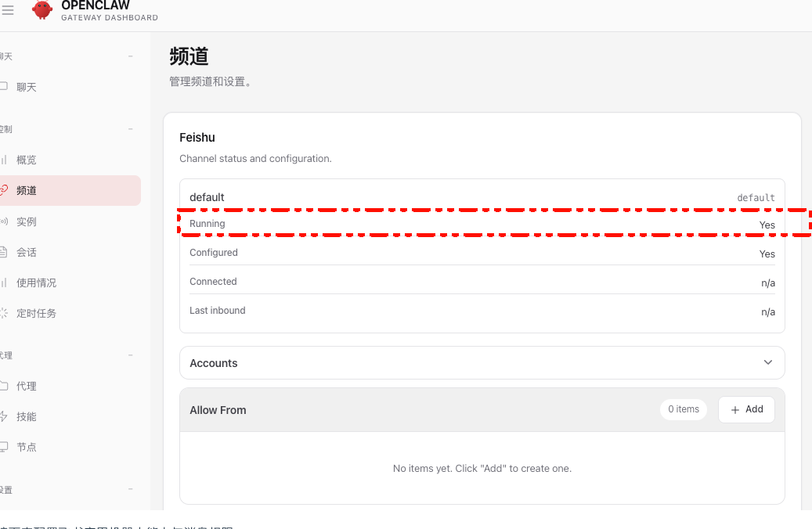Click the monospace "default" tag at right
This screenshot has height=529, width=812.
(x=756, y=198)
